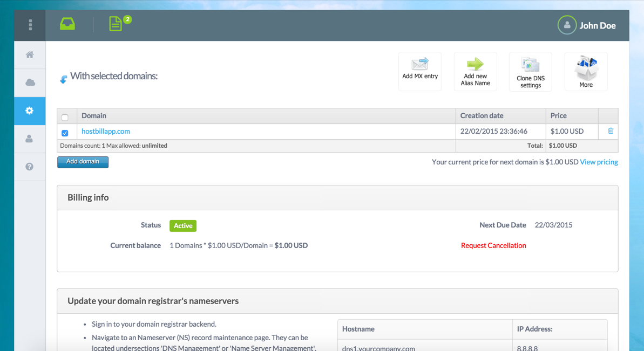Click the Add domain button
644x351 pixels.
(83, 162)
